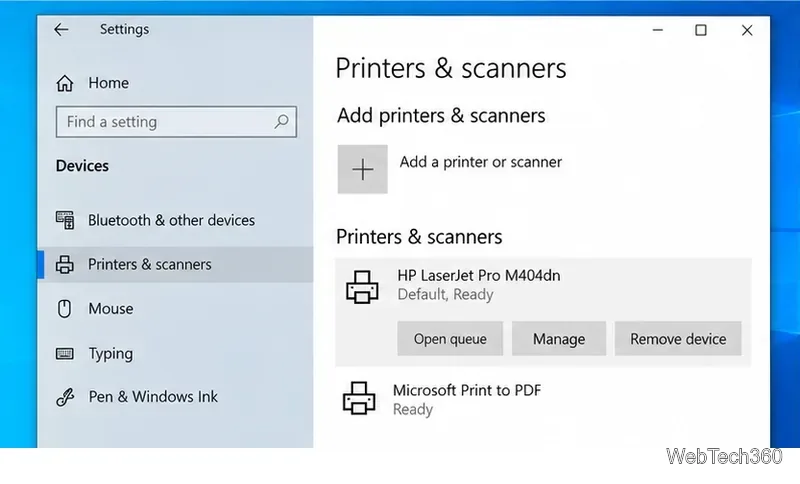This screenshot has width=800, height=484.
Task: Maximize the Settings window
Action: click(x=701, y=30)
